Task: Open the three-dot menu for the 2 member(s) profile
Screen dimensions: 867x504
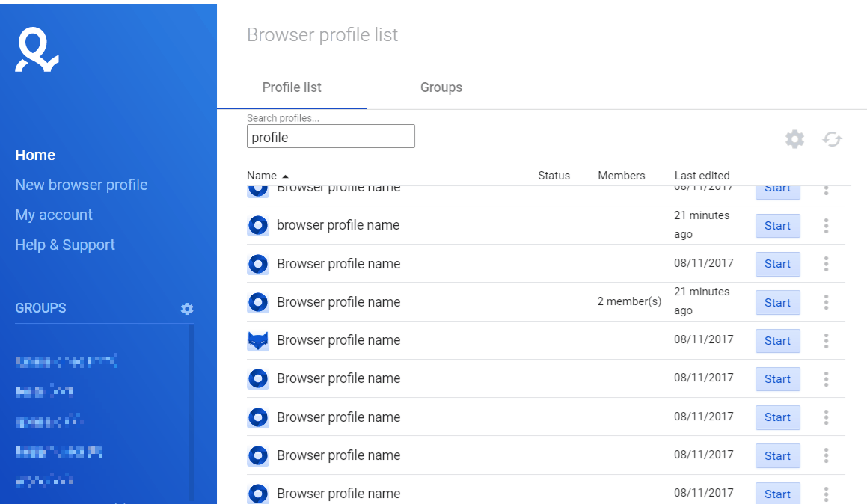Action: pos(826,302)
